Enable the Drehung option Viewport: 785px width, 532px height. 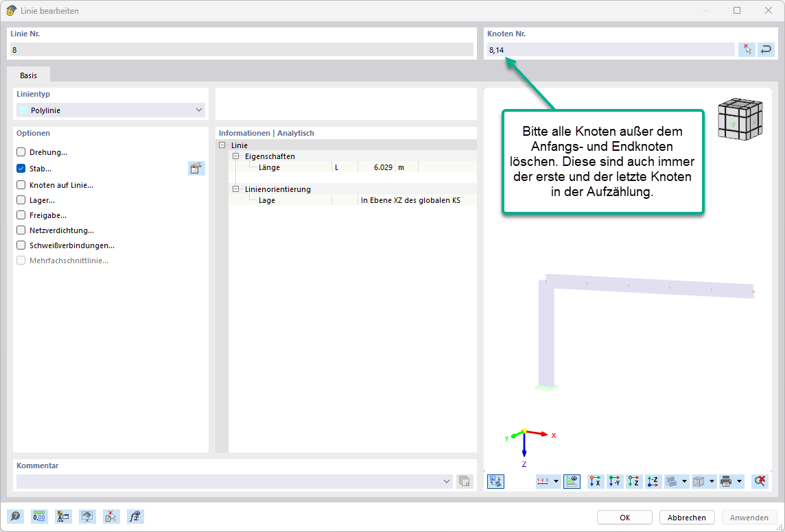click(x=21, y=152)
